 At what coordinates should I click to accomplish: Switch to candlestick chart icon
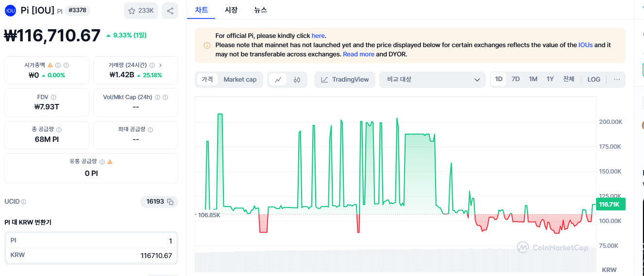coord(297,80)
